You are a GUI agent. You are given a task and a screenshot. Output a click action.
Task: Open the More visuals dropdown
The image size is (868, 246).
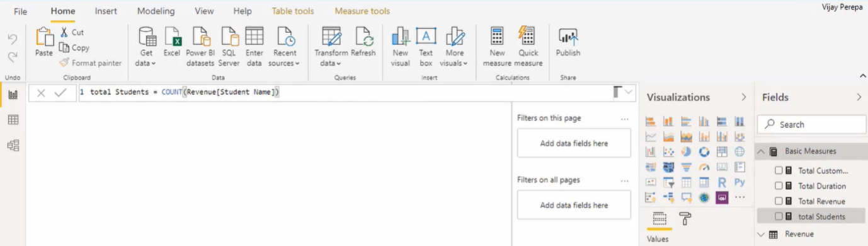(x=454, y=47)
